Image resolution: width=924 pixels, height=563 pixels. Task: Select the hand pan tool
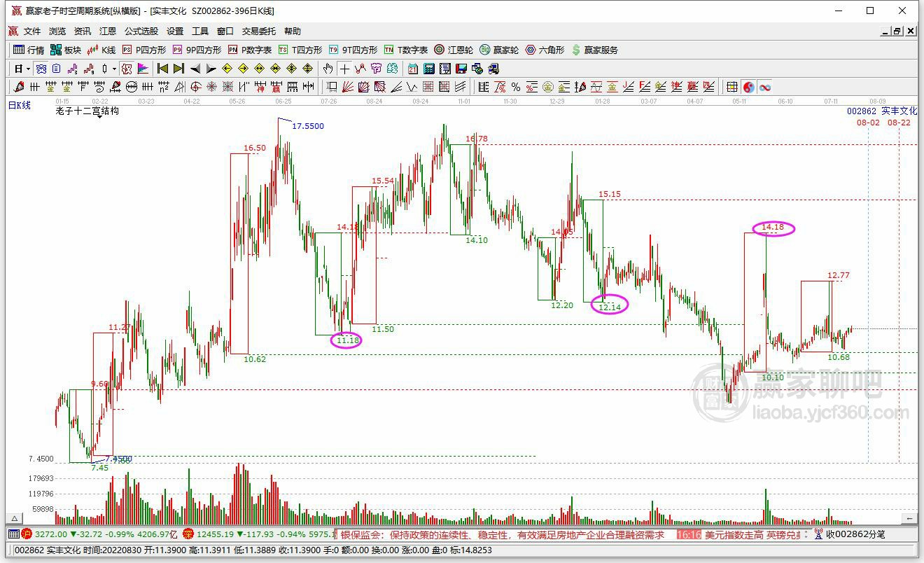coord(328,69)
